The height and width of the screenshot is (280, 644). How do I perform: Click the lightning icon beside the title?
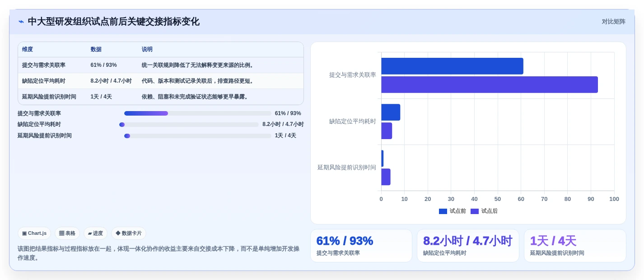[21, 22]
